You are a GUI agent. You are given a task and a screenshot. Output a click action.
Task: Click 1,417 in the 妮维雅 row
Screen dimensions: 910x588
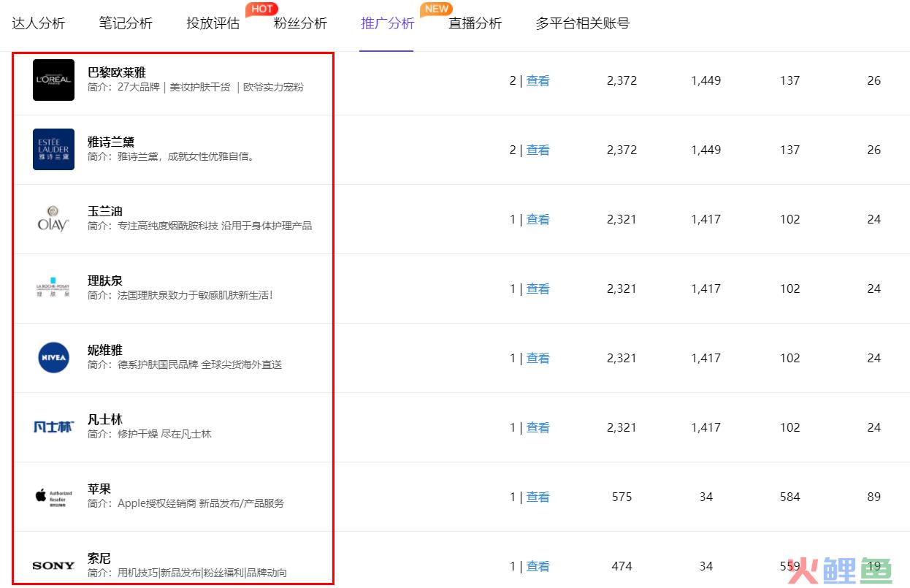(706, 358)
